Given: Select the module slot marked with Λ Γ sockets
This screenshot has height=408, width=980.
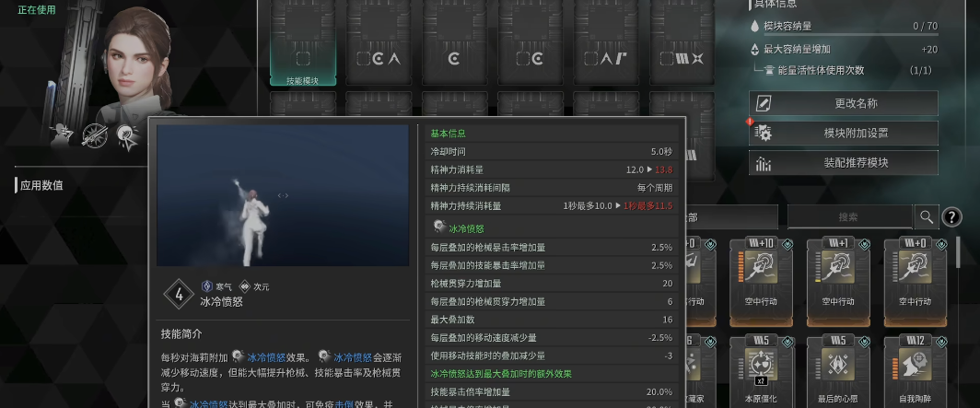Looking at the screenshot, I should coord(606,41).
